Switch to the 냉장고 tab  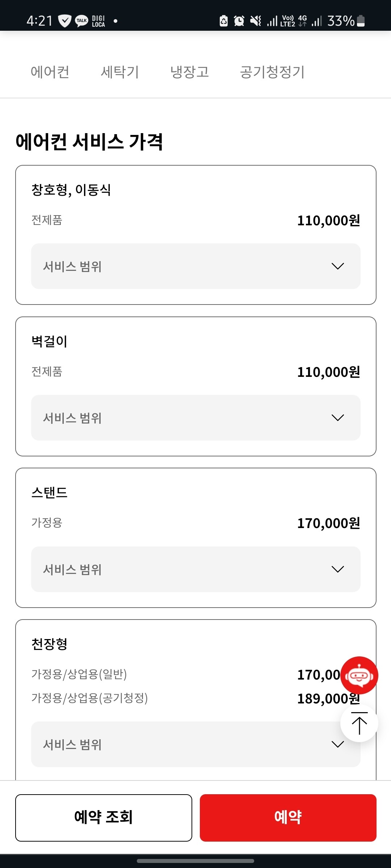[190, 72]
